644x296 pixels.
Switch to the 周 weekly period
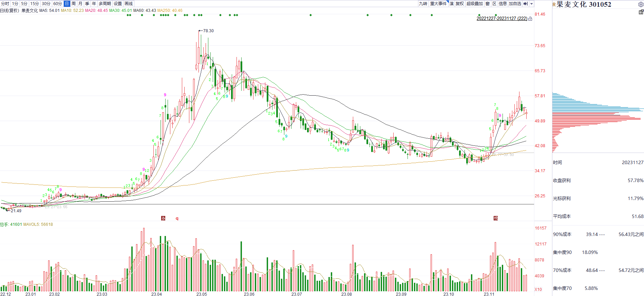click(74, 3)
